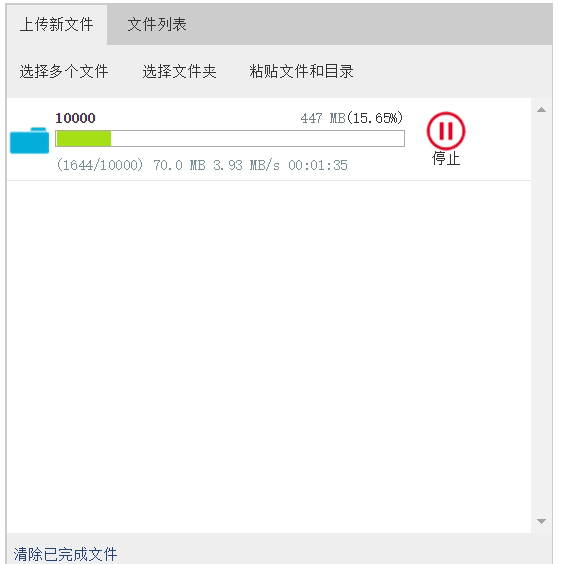The image size is (564, 564).
Task: Click the blue folder icon for 10000
Action: click(x=29, y=140)
